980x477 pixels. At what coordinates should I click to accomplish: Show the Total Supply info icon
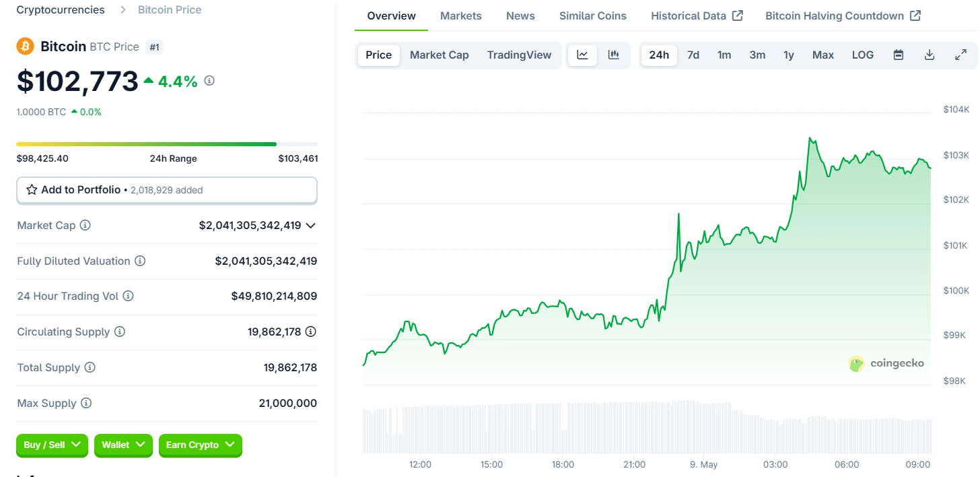click(x=90, y=367)
